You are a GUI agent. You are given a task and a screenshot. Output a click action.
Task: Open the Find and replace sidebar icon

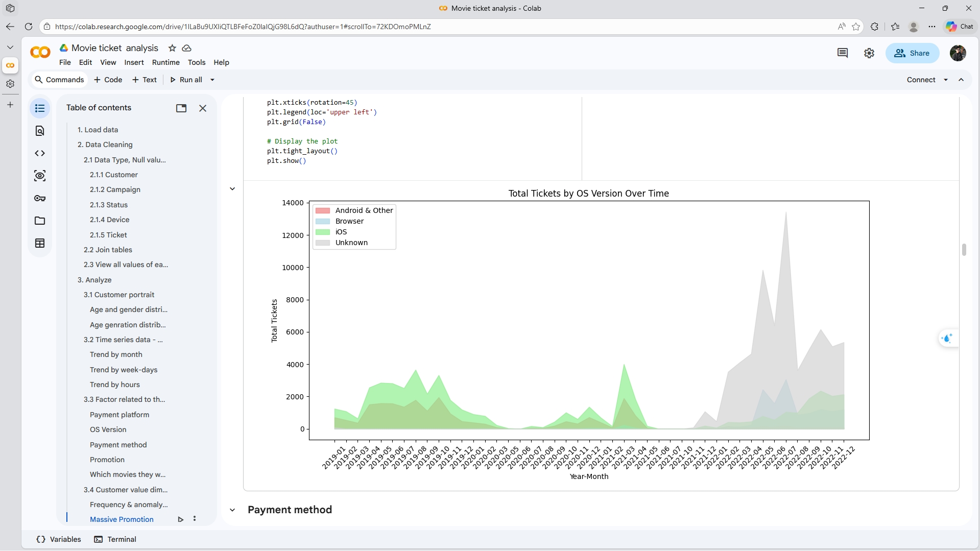40,131
